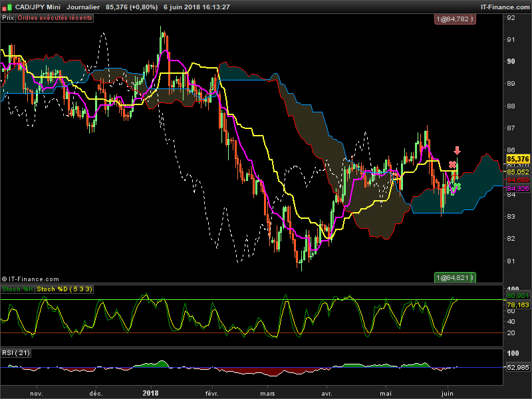Click the RSI ( 21 ) indicator label
532x399 pixels.
coord(16,353)
